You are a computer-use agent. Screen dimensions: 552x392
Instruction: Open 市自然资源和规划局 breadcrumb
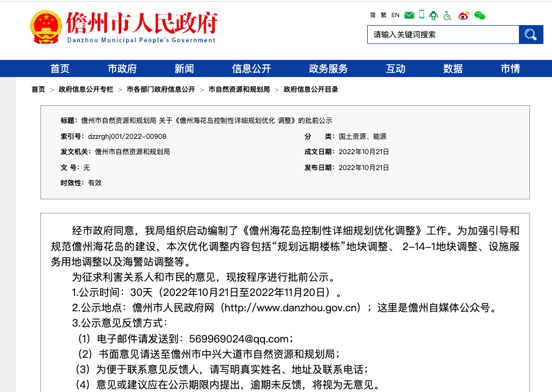[x=239, y=89]
